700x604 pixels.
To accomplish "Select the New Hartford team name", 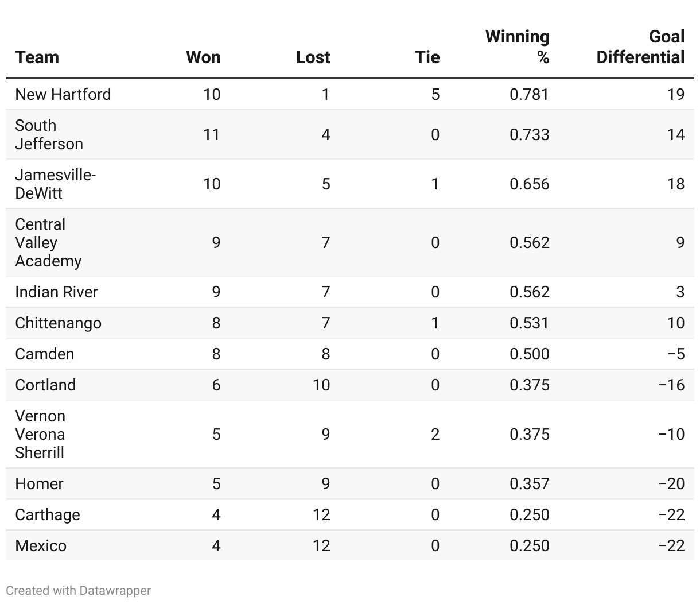I will pyautogui.click(x=63, y=94).
